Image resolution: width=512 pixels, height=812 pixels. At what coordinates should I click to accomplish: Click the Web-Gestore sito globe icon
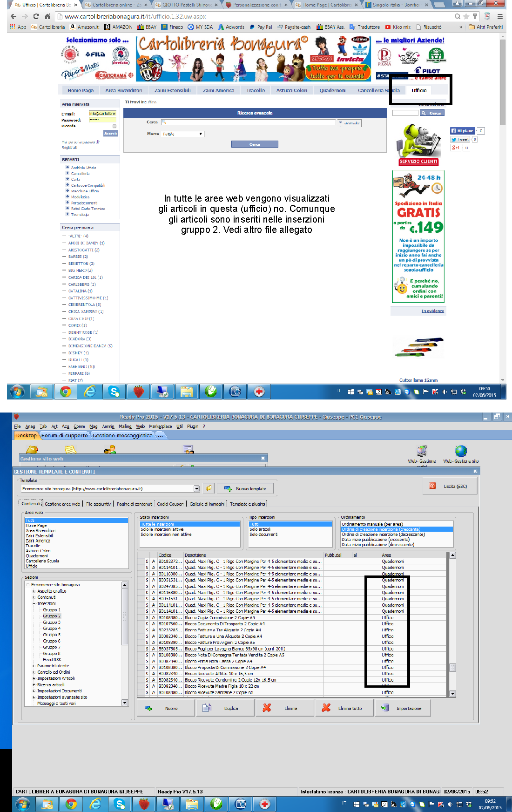point(461,454)
